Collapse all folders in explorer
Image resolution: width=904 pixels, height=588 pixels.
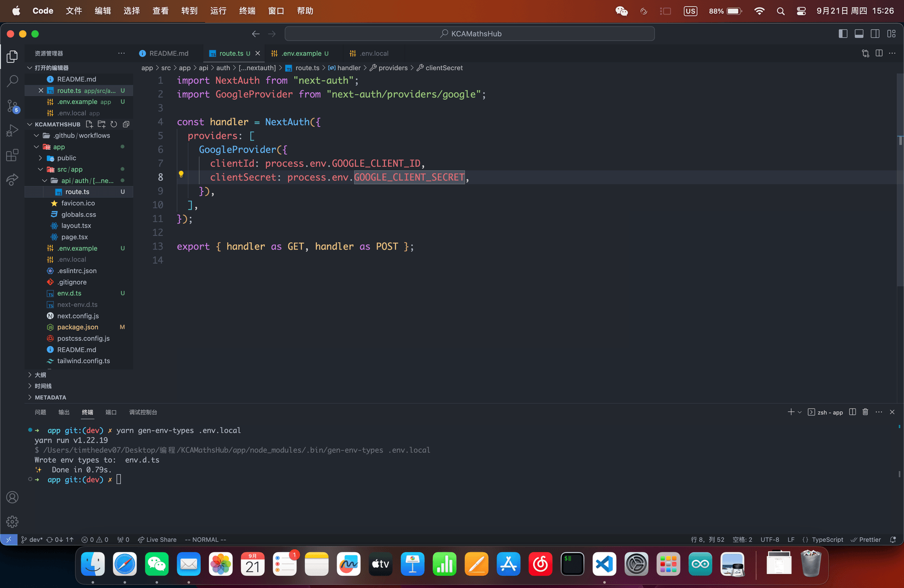(126, 124)
